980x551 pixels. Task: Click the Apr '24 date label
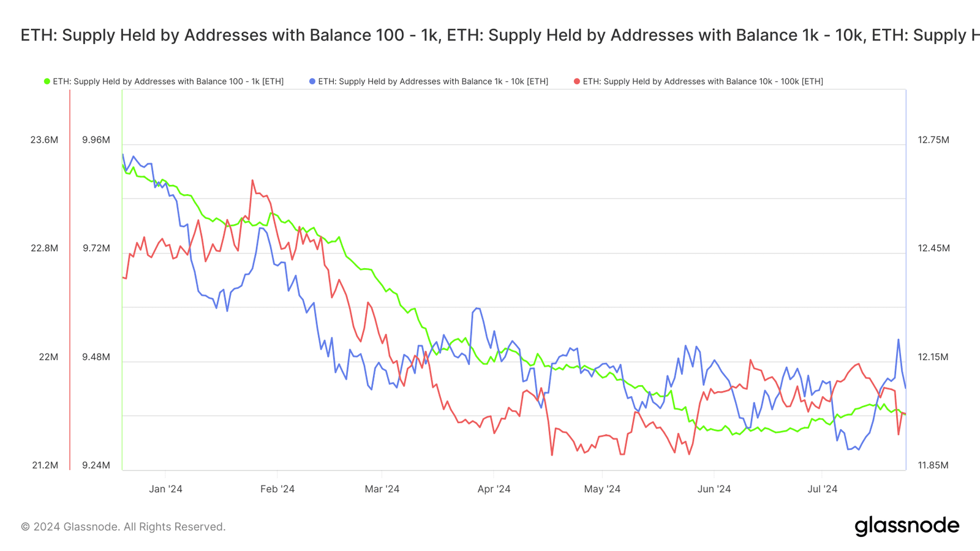[493, 489]
